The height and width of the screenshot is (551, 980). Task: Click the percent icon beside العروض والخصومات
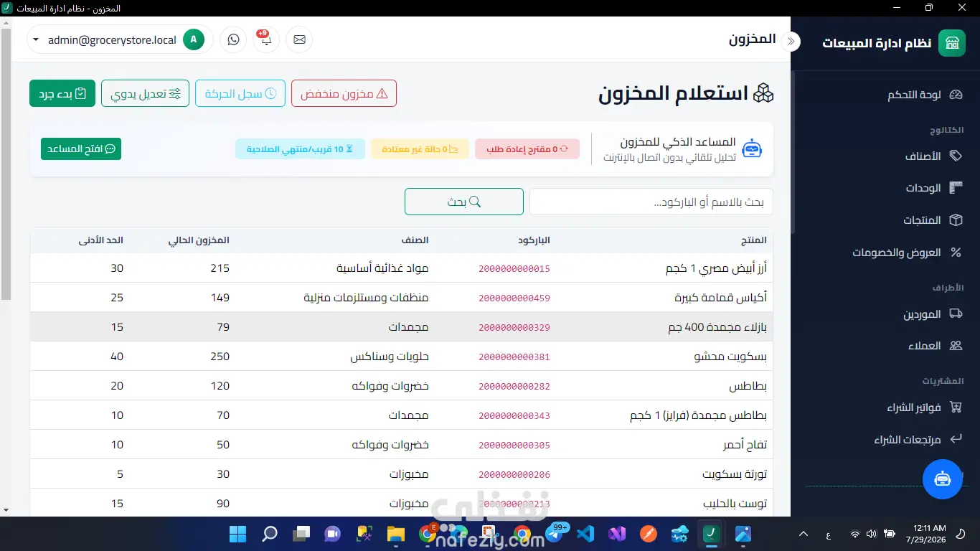[956, 253]
